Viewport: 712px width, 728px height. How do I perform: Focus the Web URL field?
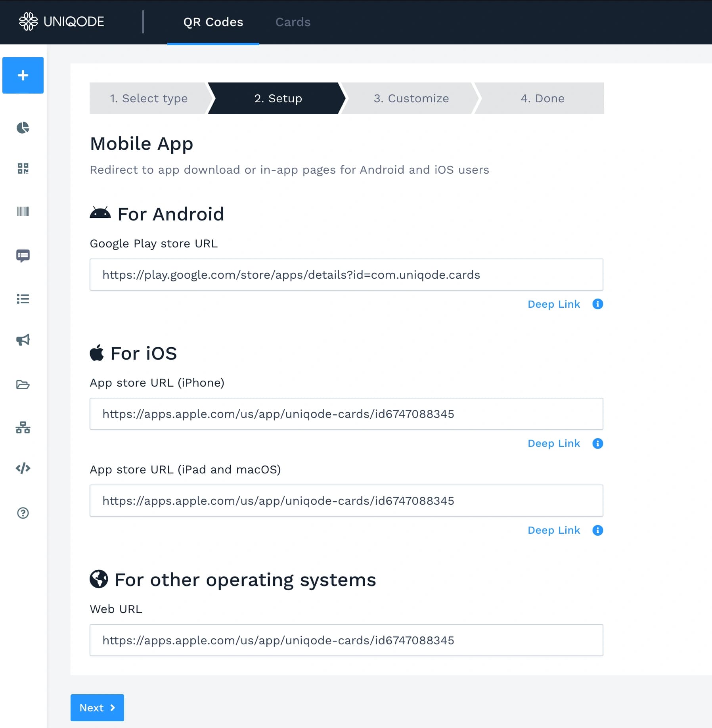pos(346,640)
